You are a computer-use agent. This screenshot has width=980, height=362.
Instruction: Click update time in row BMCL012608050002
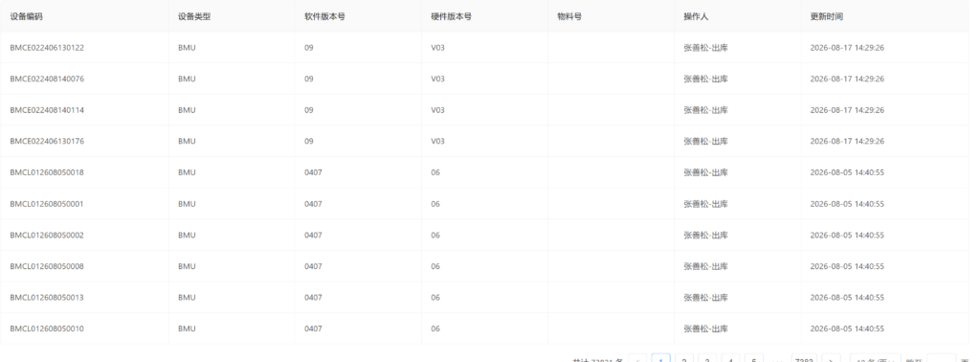847,235
